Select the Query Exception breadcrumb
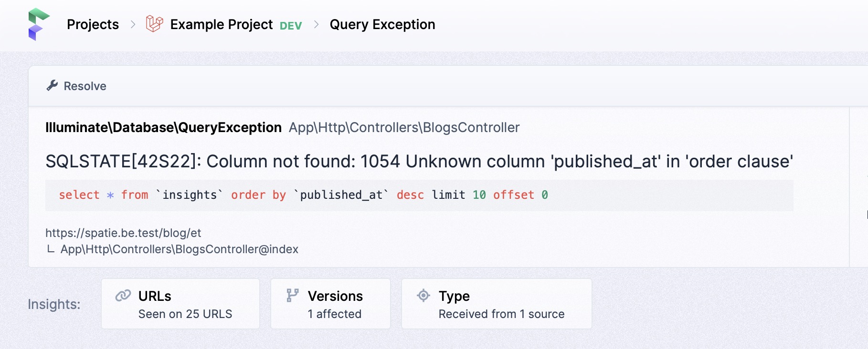The image size is (868, 349). click(x=382, y=24)
